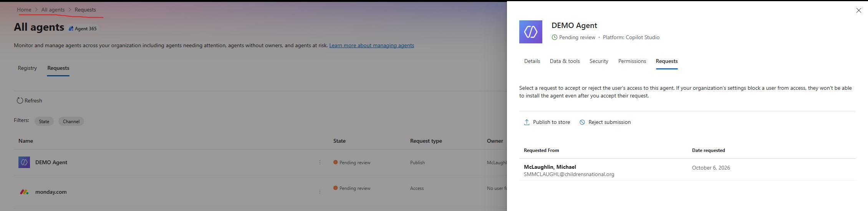Image resolution: width=868 pixels, height=211 pixels.
Task: Navigate to All agents breadcrumb
Action: 53,10
